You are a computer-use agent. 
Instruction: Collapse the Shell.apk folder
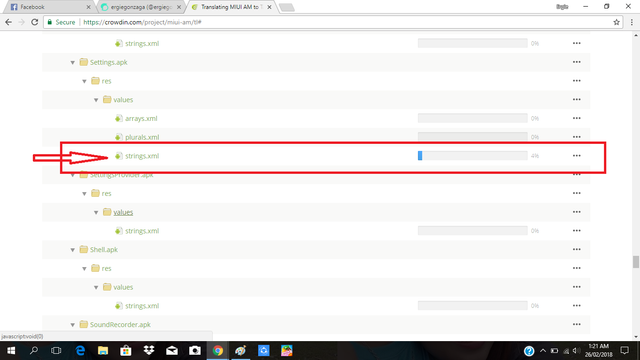73,250
